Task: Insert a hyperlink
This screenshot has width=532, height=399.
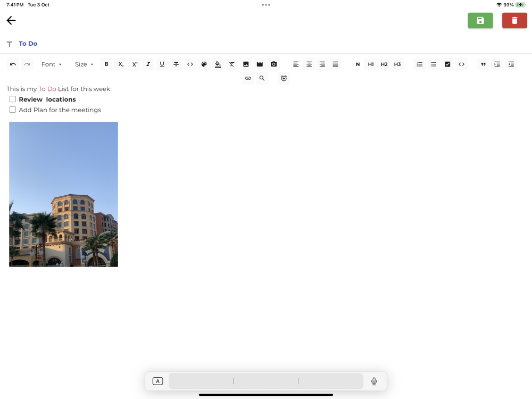Action: click(x=248, y=78)
